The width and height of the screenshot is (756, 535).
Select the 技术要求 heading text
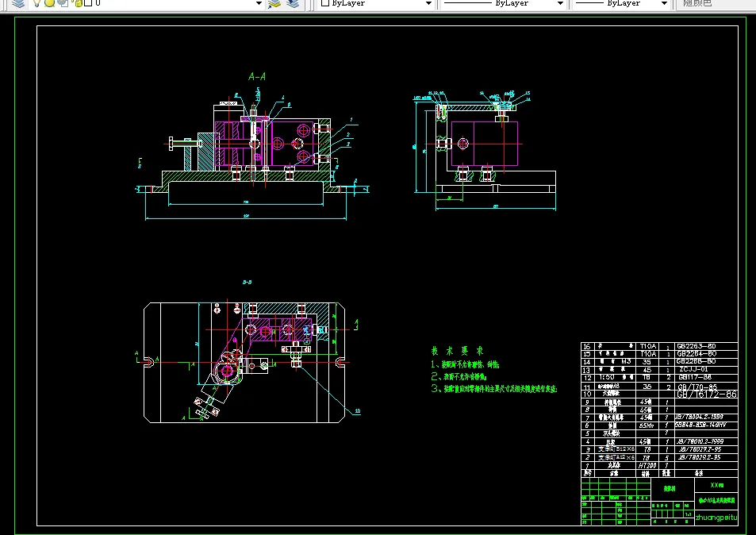click(457, 351)
